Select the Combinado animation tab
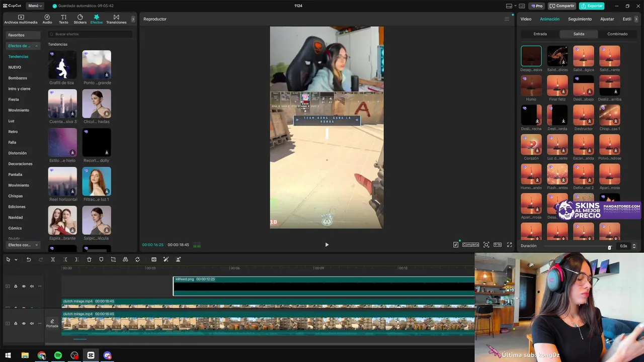The width and height of the screenshot is (644, 362). 617,34
